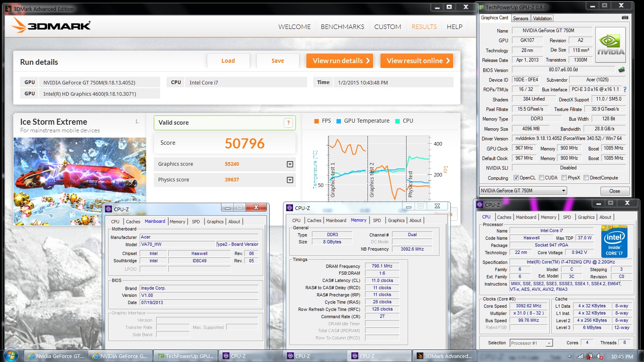Click the Intel Core i7 badge in CPU-Z

click(x=614, y=242)
